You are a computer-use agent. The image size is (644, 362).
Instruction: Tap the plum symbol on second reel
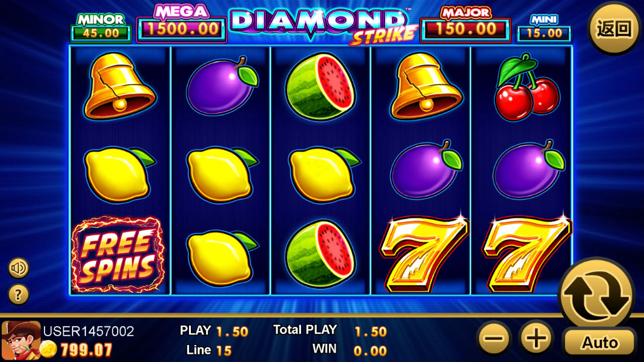click(x=222, y=86)
